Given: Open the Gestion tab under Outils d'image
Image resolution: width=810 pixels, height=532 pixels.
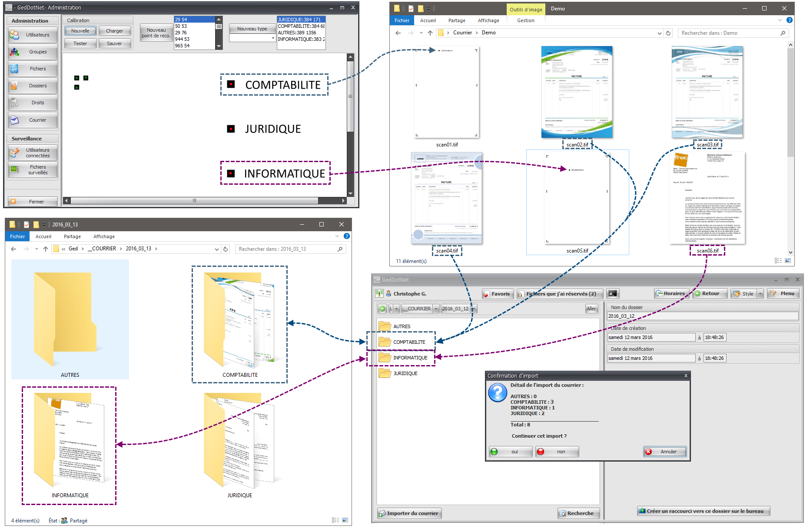Looking at the screenshot, I should (x=526, y=20).
